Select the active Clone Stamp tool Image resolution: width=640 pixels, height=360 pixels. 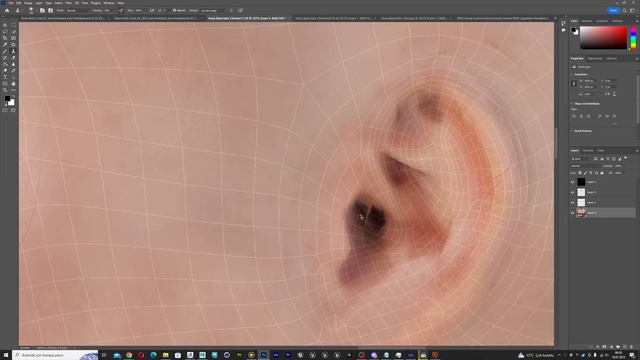(x=13, y=51)
